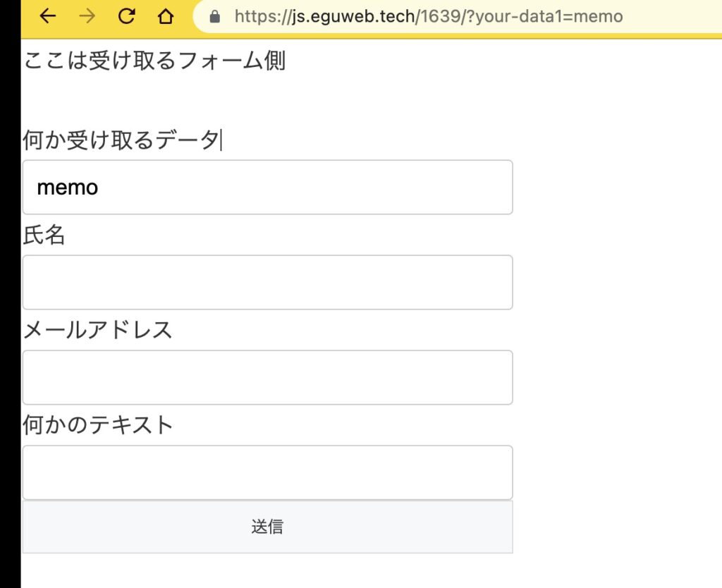Image resolution: width=722 pixels, height=588 pixels.
Task: Focus the メールアドレス input box
Action: [x=267, y=377]
